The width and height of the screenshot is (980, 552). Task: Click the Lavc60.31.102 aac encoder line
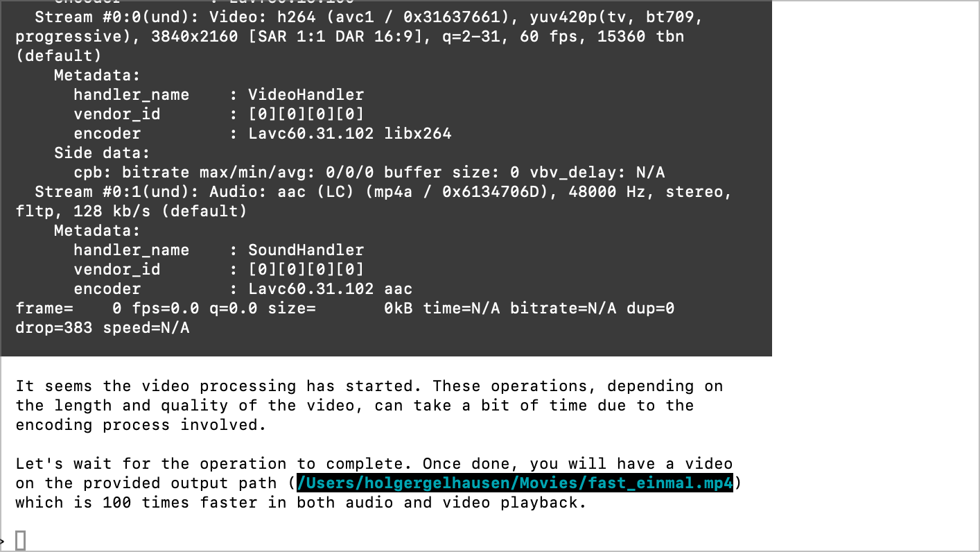(243, 289)
